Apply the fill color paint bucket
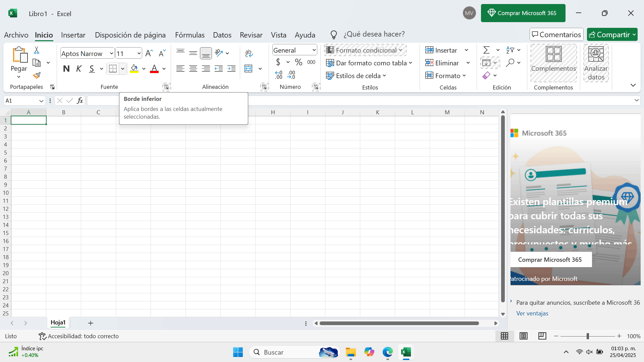 [x=134, y=69]
